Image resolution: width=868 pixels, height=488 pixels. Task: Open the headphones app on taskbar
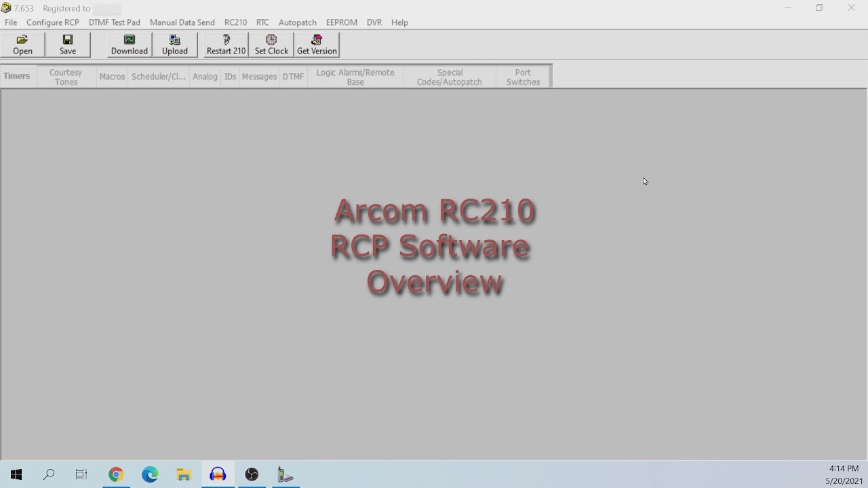(218, 474)
